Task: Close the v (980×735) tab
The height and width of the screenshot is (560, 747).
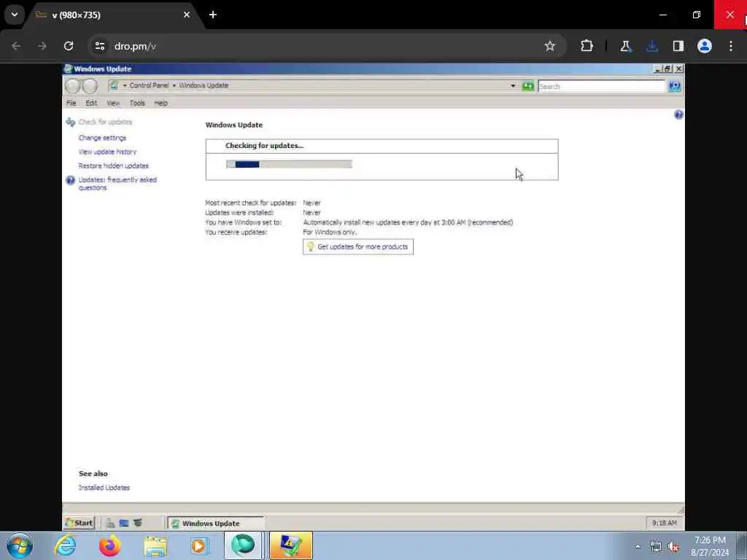Action: [187, 15]
